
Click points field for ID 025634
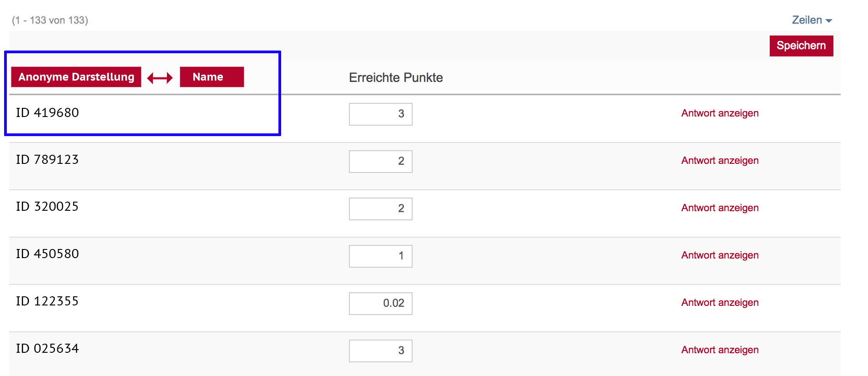380,351
